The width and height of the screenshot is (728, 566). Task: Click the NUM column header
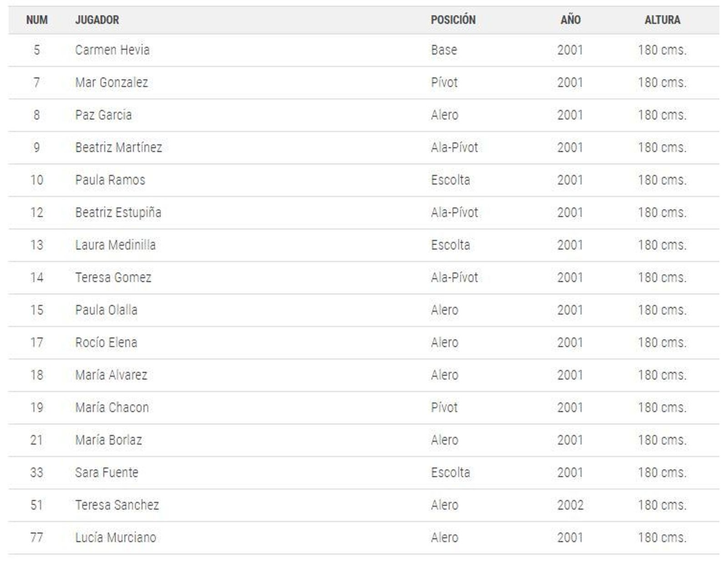[37, 20]
